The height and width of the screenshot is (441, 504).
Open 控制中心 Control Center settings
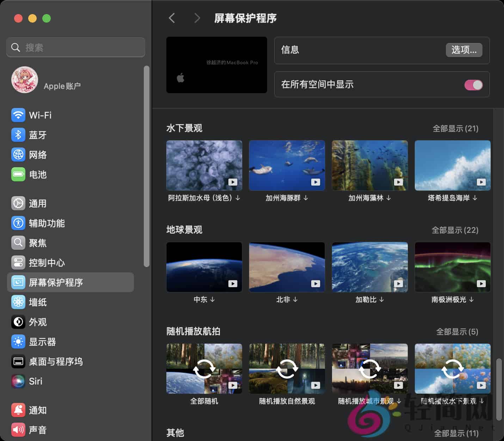47,262
